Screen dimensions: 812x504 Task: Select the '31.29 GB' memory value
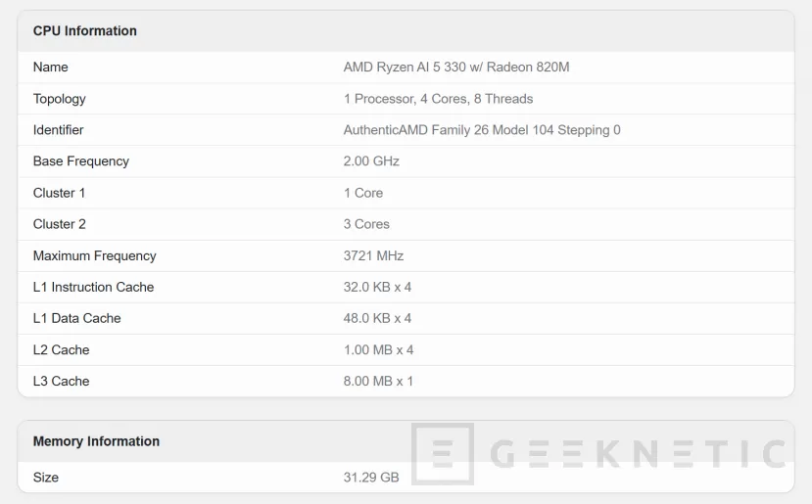371,478
